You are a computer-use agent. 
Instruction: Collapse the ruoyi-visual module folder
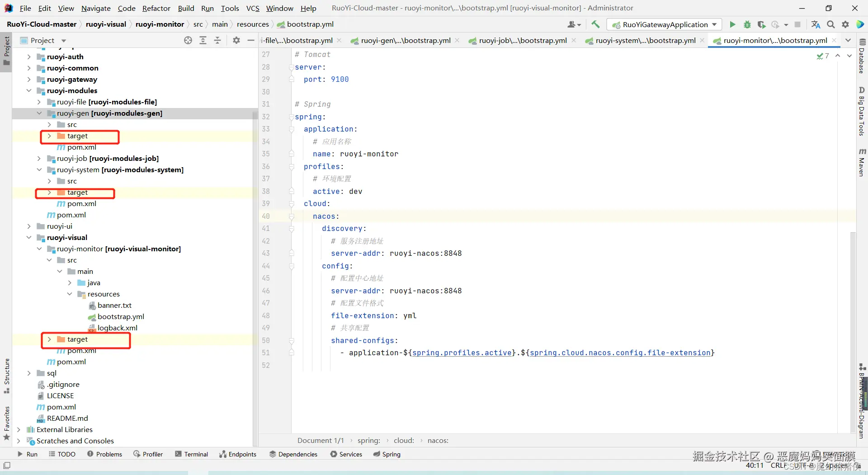click(x=29, y=237)
